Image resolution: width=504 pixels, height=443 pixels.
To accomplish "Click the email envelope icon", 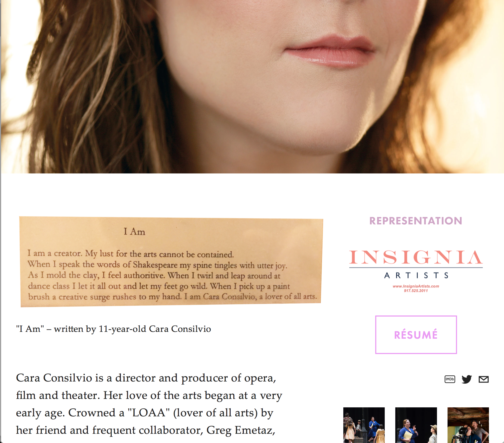I will (x=483, y=379).
